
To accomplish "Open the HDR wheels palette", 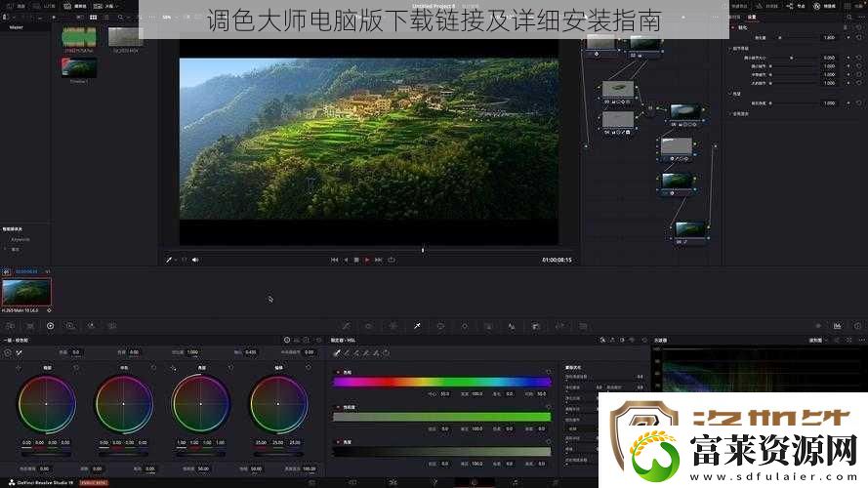I will click(70, 326).
